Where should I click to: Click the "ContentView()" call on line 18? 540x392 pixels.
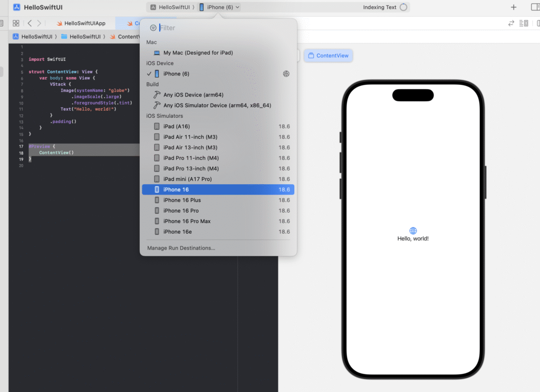point(56,152)
